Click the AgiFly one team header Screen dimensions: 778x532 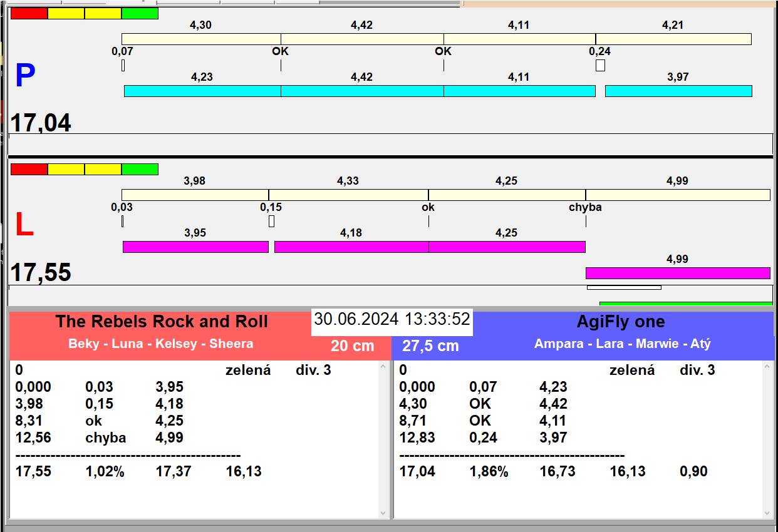pos(620,322)
